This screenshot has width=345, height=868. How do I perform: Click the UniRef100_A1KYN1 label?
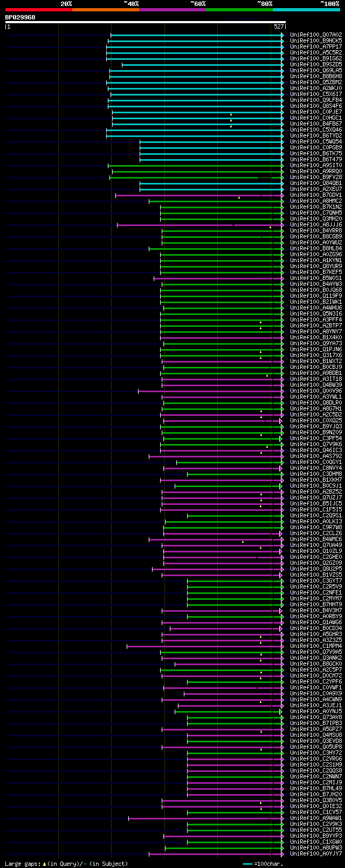[x=316, y=261]
